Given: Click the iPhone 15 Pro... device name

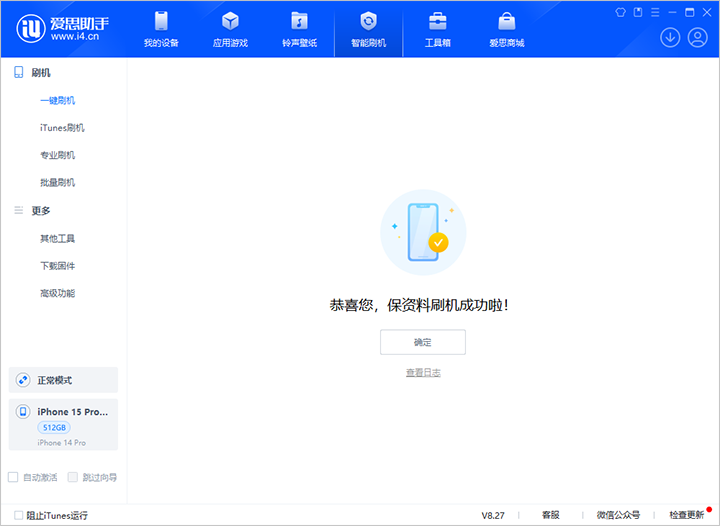Looking at the screenshot, I should 73,412.
